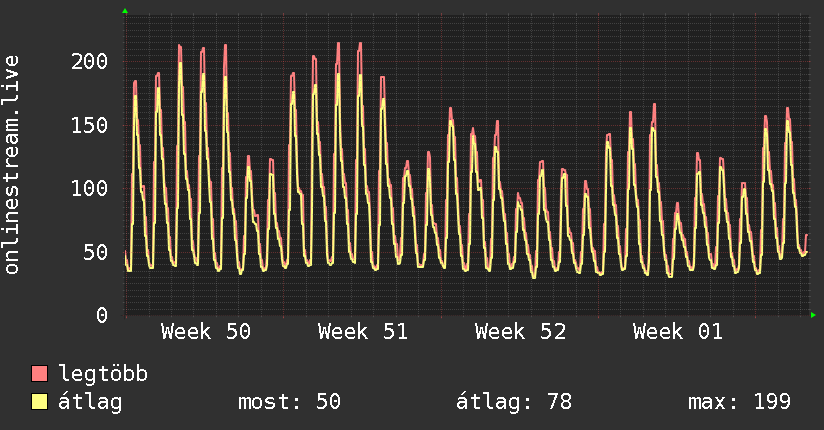
Task: Select the átlag legend label next to yellow swatch
Action: pyautogui.click(x=90, y=402)
